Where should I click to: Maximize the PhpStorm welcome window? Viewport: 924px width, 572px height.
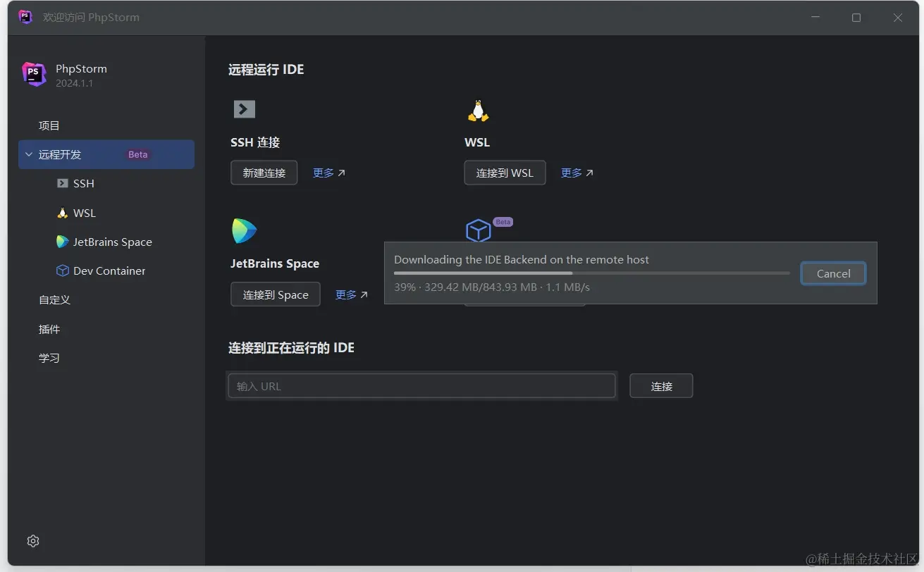pos(856,18)
